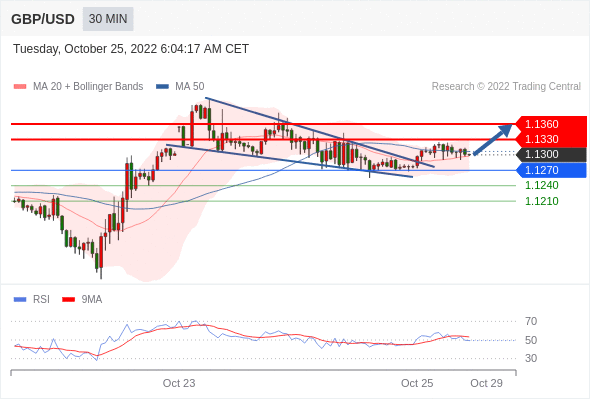
Task: Click the 1.1270 pivot price tag
Action: pyautogui.click(x=552, y=170)
